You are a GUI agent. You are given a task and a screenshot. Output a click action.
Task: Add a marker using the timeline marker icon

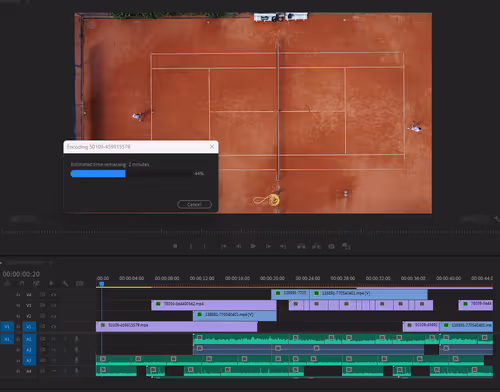pos(51,284)
